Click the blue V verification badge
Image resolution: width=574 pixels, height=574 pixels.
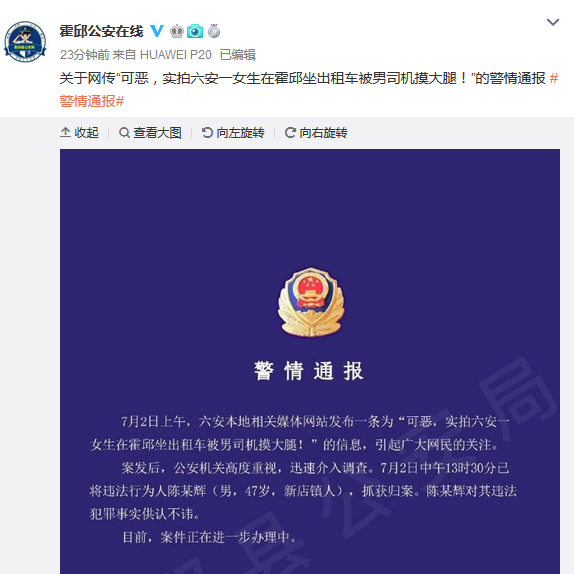point(157,31)
